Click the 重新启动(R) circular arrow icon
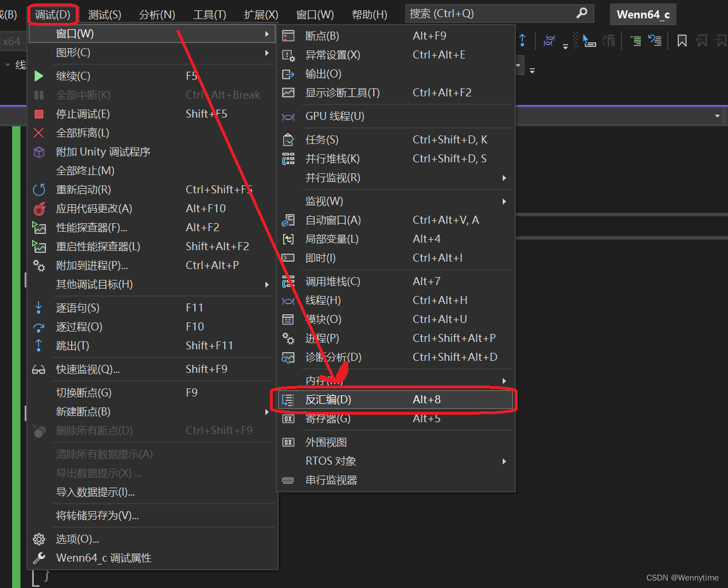The width and height of the screenshot is (728, 588). click(39, 189)
